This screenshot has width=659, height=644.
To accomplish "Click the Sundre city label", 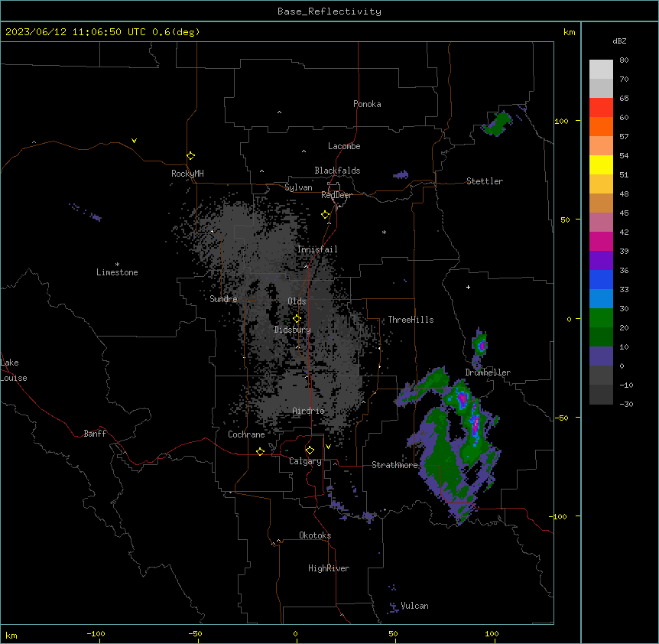I will click(x=223, y=299).
